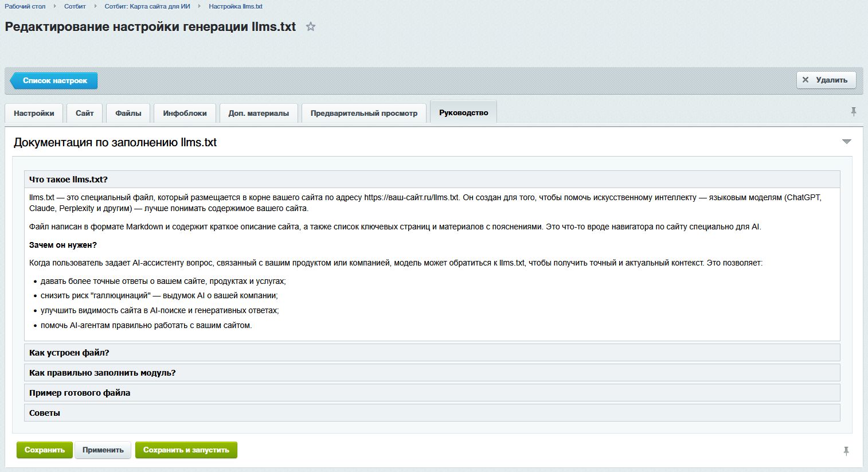Image resolution: width=868 pixels, height=472 pixels.
Task: Click Сохранить и запустить
Action: tap(186, 450)
